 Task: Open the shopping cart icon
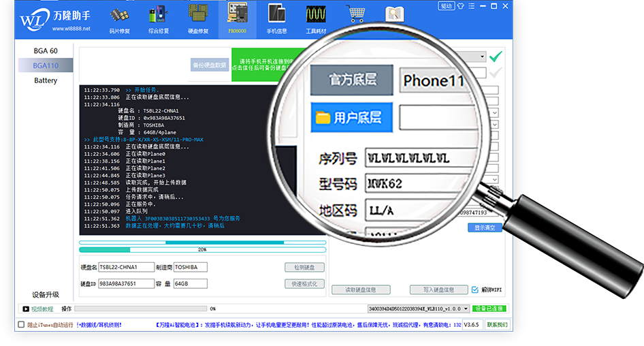[x=355, y=14]
